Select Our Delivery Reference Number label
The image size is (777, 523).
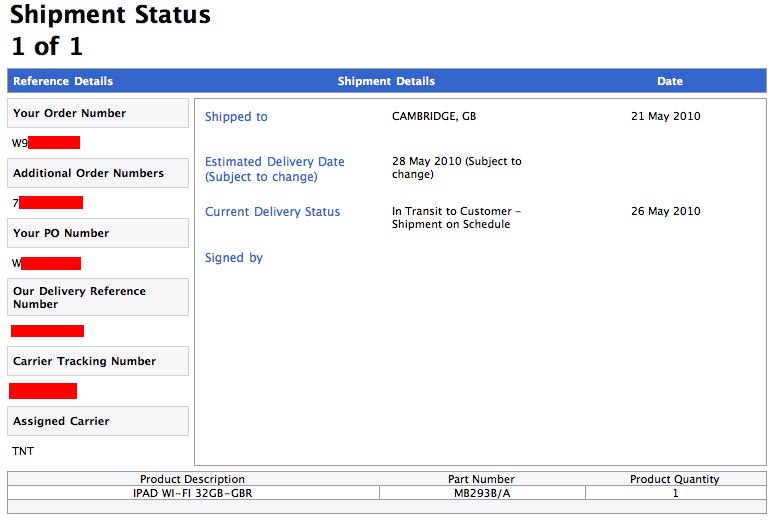click(79, 298)
